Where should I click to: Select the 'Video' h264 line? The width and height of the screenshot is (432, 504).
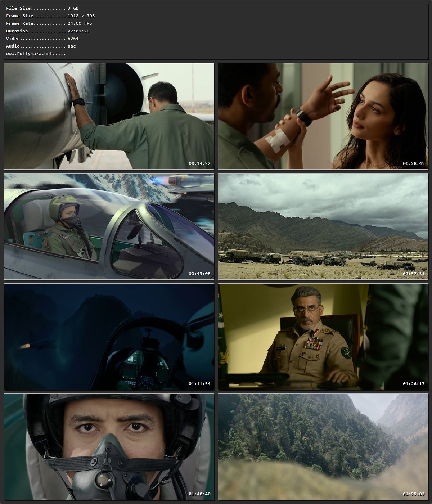tap(42, 39)
